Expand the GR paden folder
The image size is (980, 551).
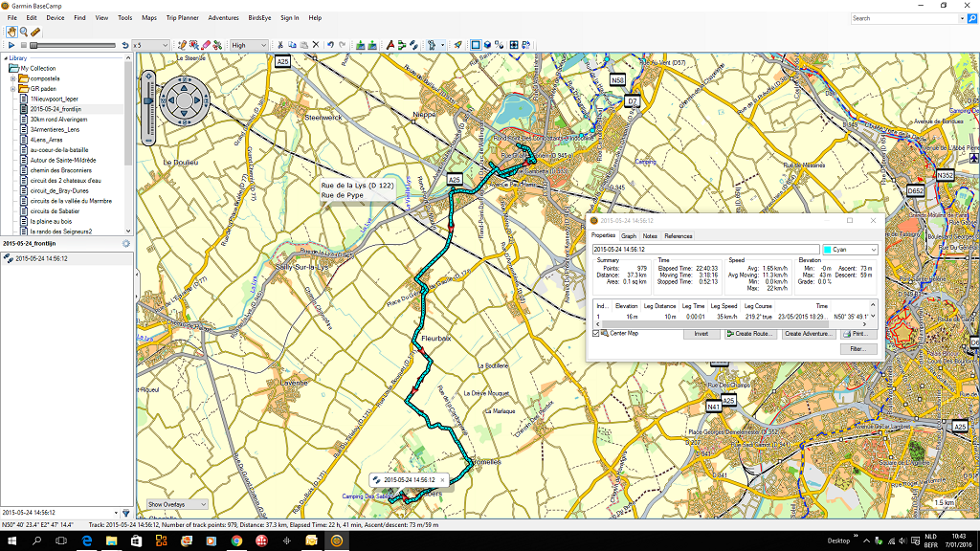[x=12, y=89]
